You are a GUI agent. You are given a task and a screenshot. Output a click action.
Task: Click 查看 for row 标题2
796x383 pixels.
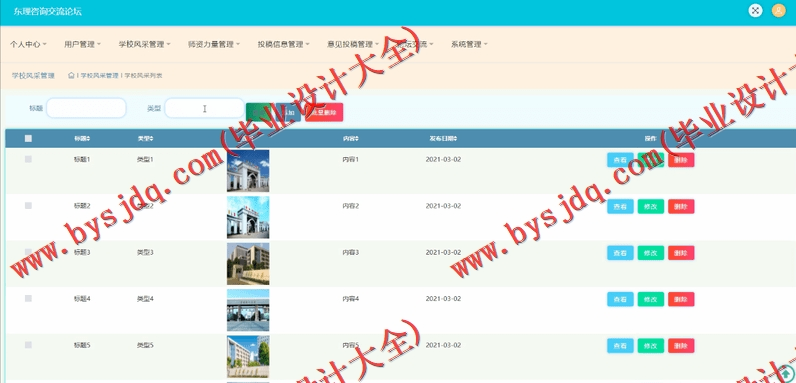click(620, 206)
